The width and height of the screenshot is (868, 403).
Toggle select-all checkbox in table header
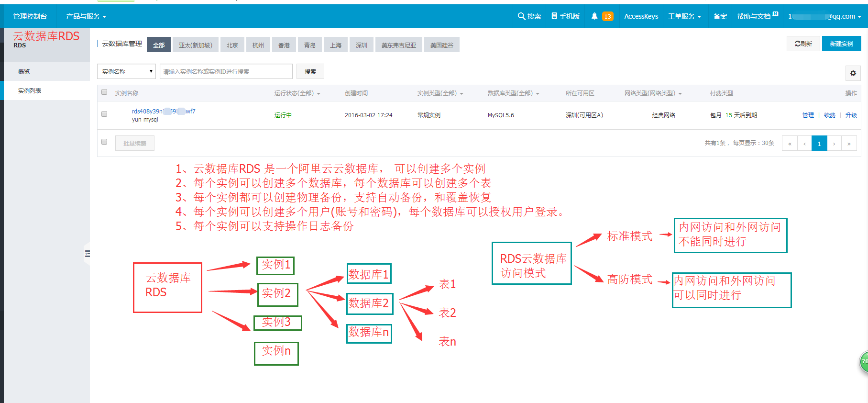(x=104, y=92)
